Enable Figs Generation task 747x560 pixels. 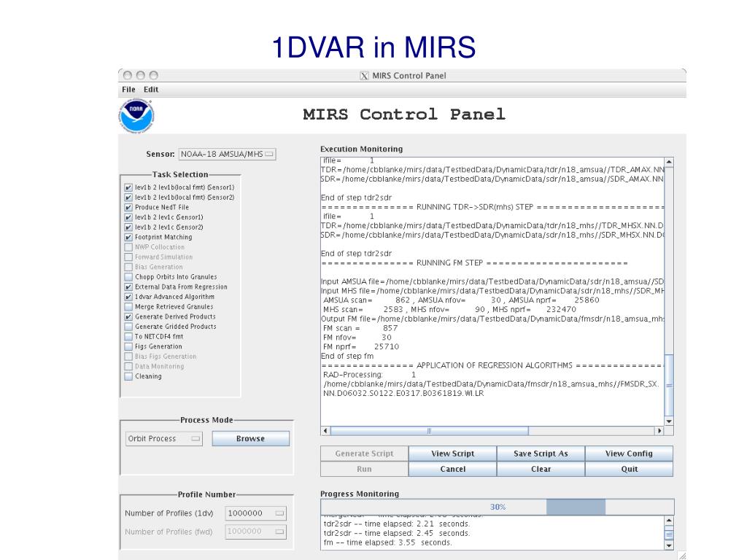click(x=128, y=346)
